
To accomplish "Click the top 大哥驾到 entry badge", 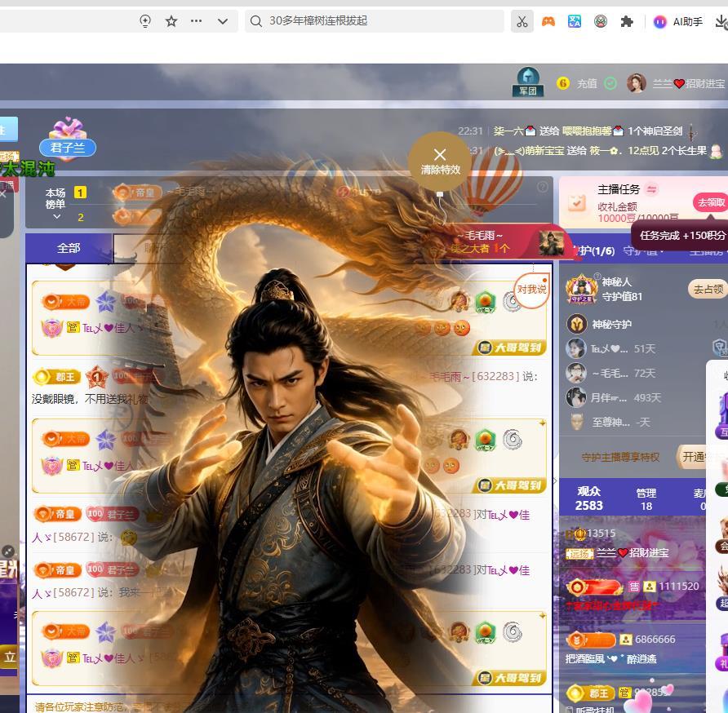I will point(511,348).
